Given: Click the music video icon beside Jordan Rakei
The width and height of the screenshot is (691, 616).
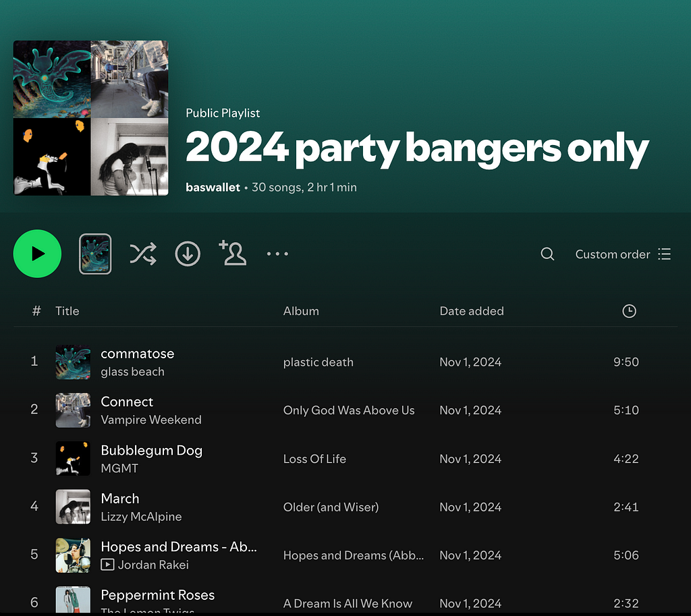Looking at the screenshot, I should (107, 565).
